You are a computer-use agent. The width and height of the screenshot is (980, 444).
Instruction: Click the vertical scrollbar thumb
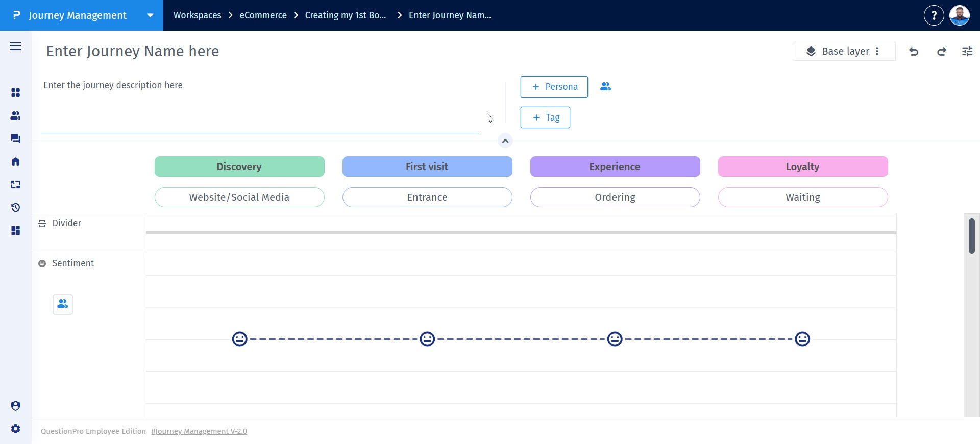click(x=972, y=236)
